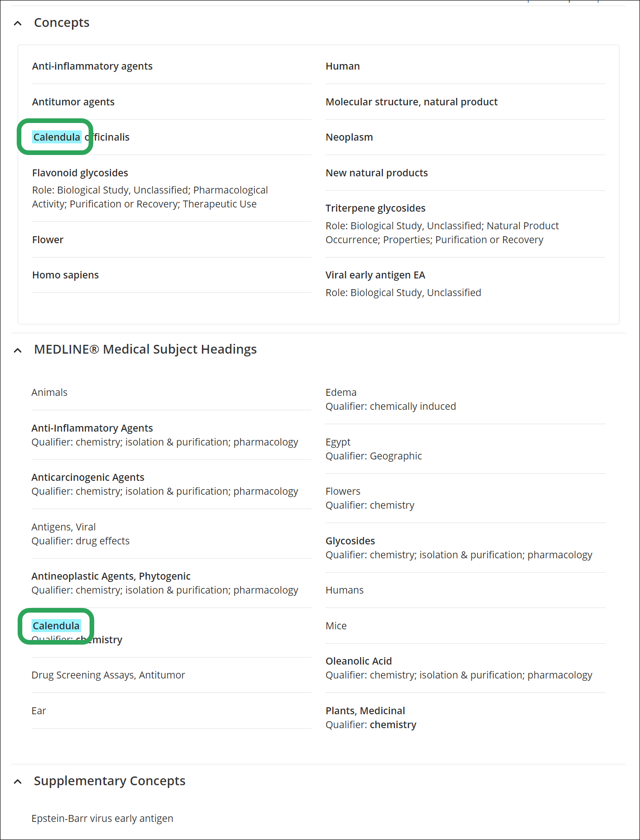
Task: Click the Plants, Medicinal MeSH heading
Action: point(365,711)
